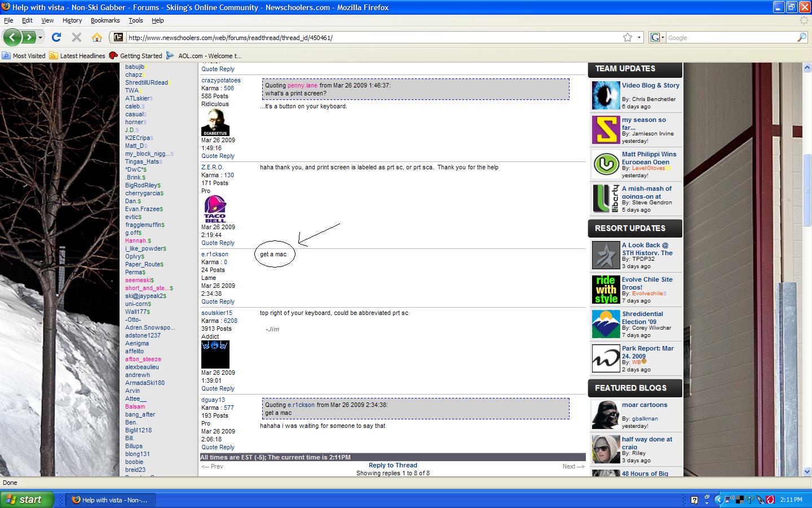
Task: Click the Home icon in the toolbar
Action: [x=97, y=37]
